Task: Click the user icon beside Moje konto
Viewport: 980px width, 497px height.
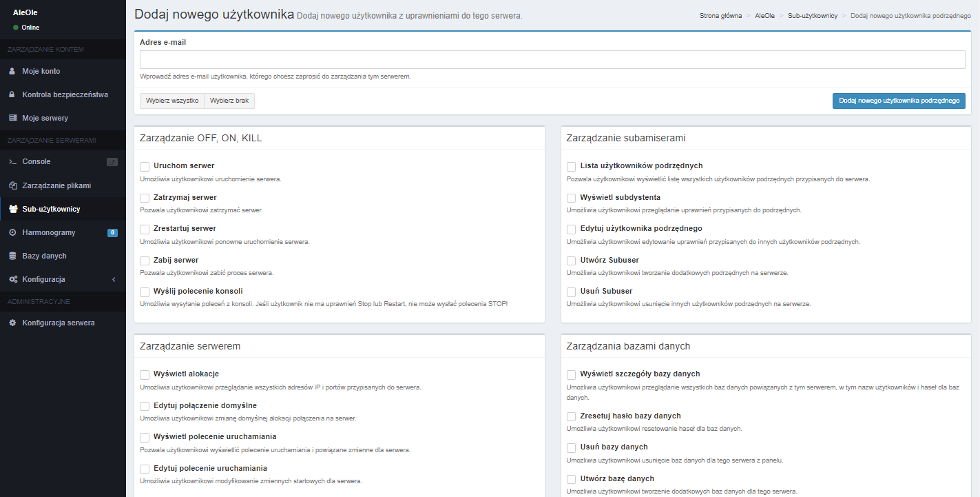Action: tap(12, 71)
